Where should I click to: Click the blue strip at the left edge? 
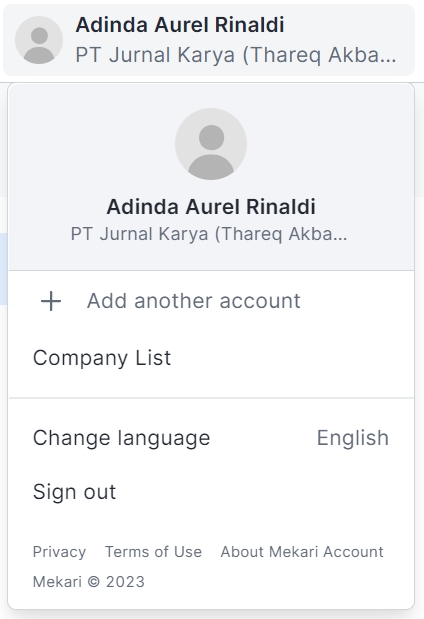3,268
